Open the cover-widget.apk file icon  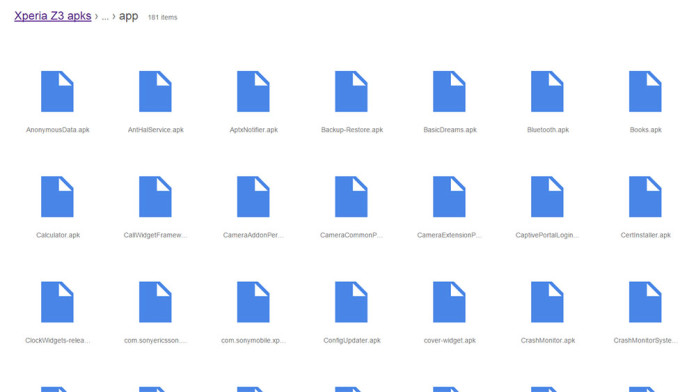(x=449, y=302)
